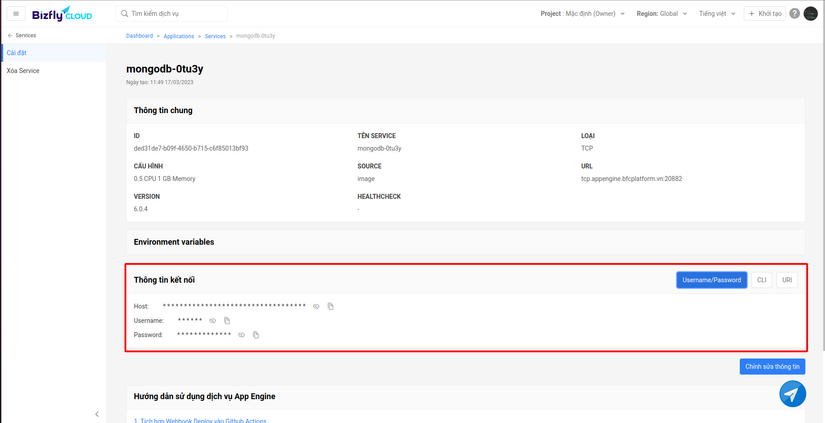
Task: Switch to the URI connection tab
Action: coord(787,280)
